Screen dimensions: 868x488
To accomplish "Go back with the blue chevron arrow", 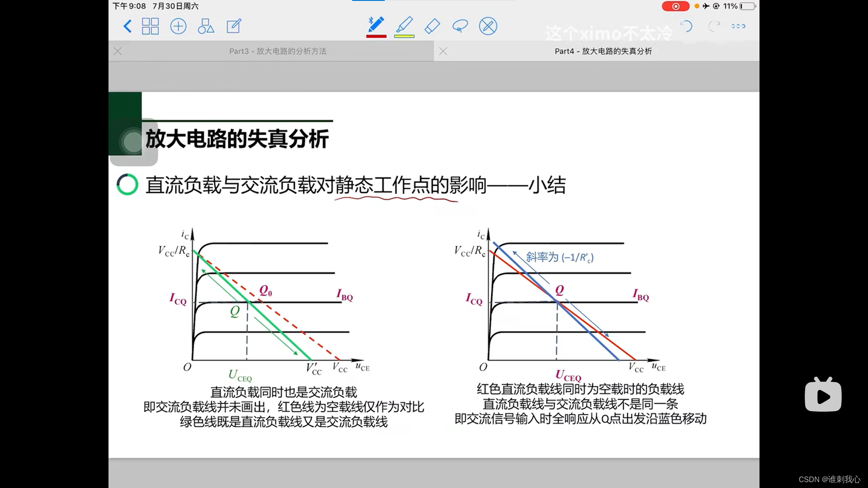I will pos(127,26).
